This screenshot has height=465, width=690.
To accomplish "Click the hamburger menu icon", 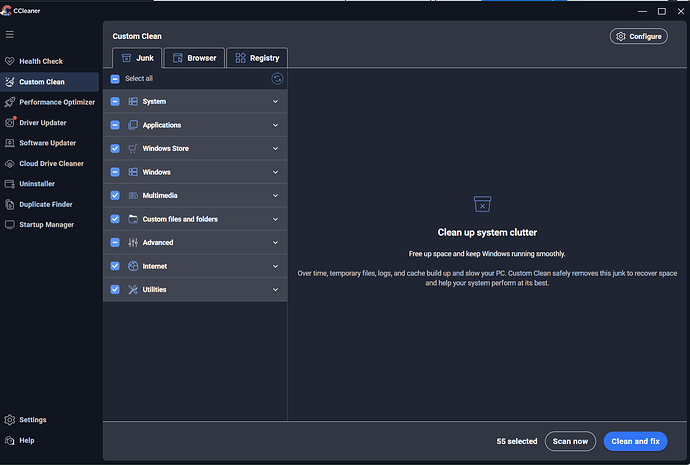I will [10, 34].
